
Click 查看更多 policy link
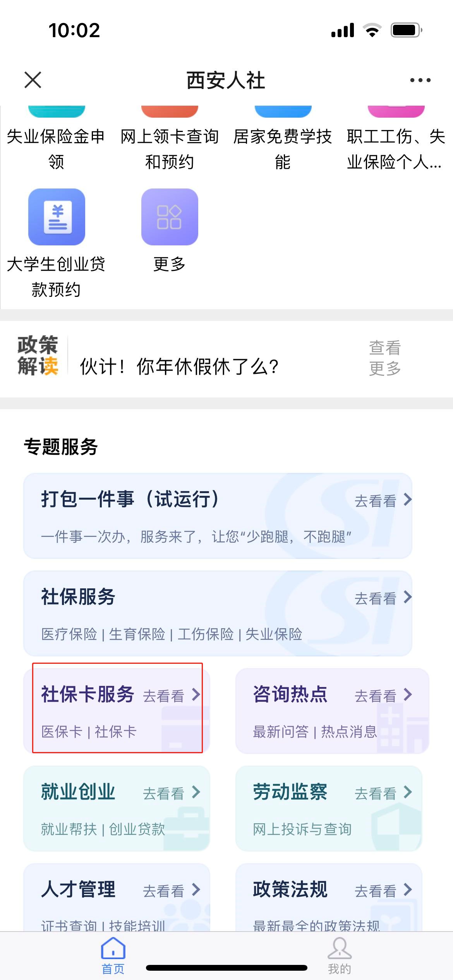(384, 358)
